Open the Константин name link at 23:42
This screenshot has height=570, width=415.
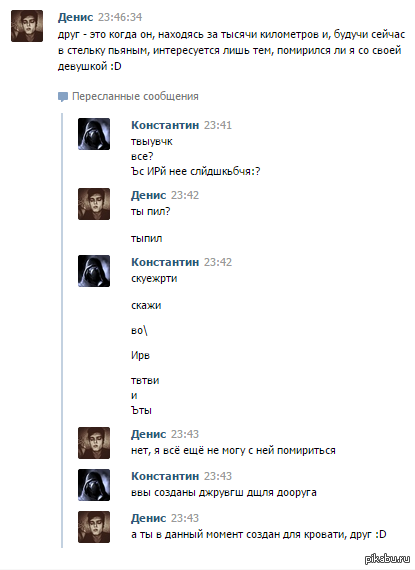pos(165,262)
